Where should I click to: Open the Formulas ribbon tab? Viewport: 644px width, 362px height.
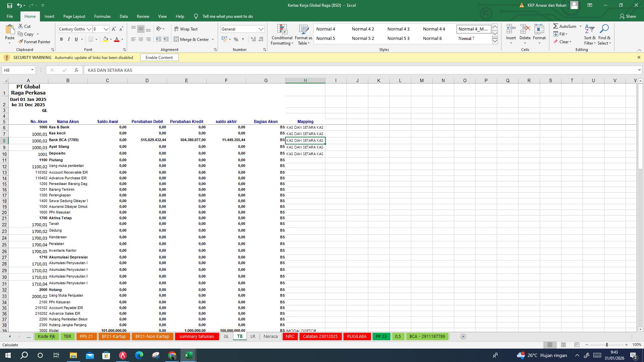click(102, 16)
